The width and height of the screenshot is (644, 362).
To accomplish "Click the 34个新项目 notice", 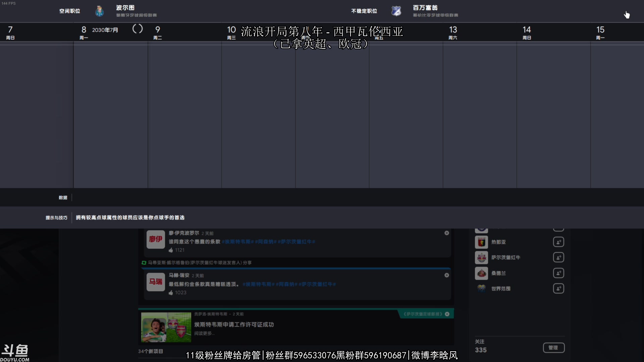I will tap(151, 351).
